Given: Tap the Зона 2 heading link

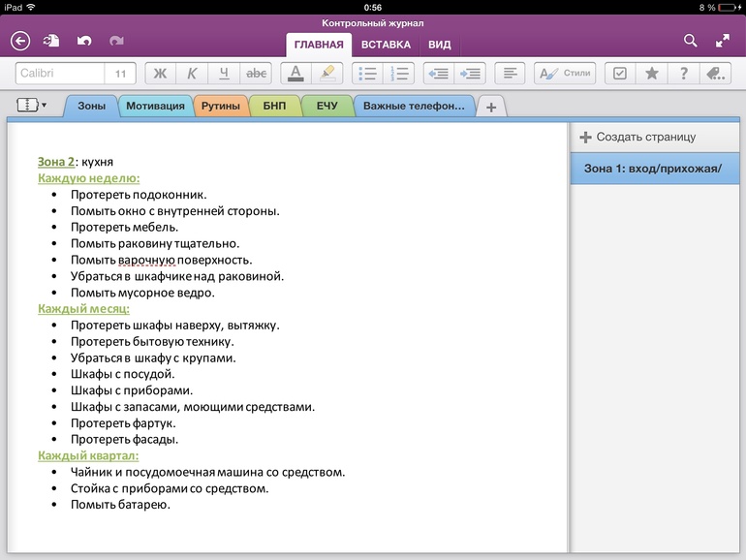Looking at the screenshot, I should point(56,162).
